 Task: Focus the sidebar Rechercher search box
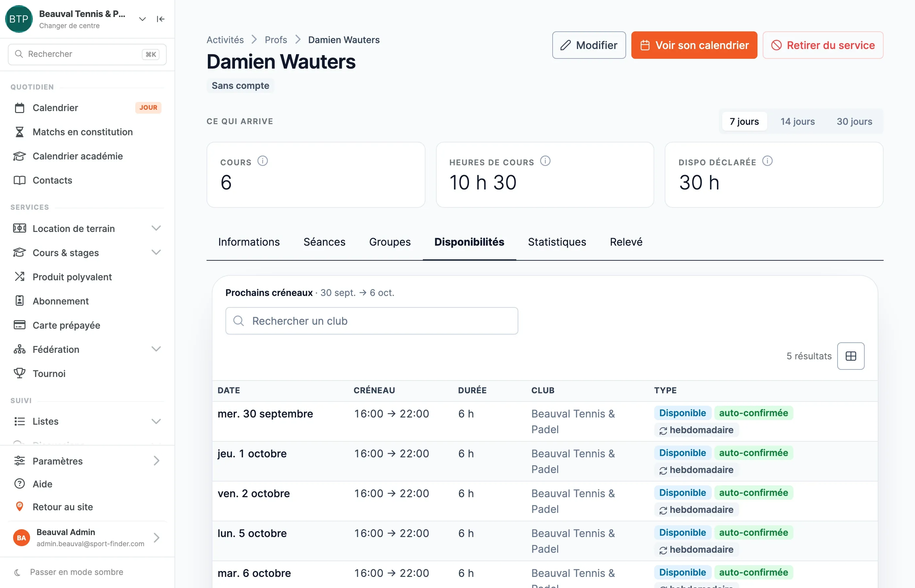pyautogui.click(x=87, y=54)
